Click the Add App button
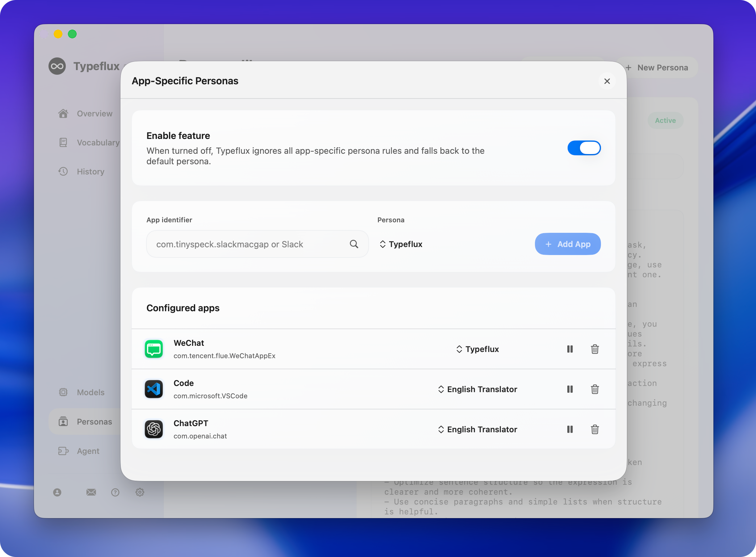This screenshot has width=756, height=557. click(x=568, y=244)
